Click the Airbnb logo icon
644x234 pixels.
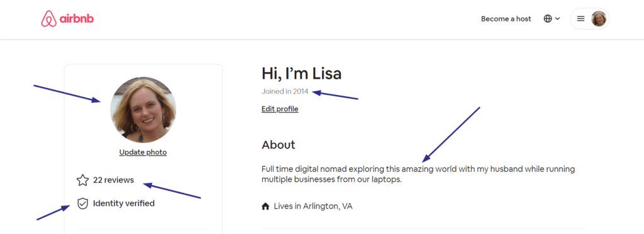48,19
